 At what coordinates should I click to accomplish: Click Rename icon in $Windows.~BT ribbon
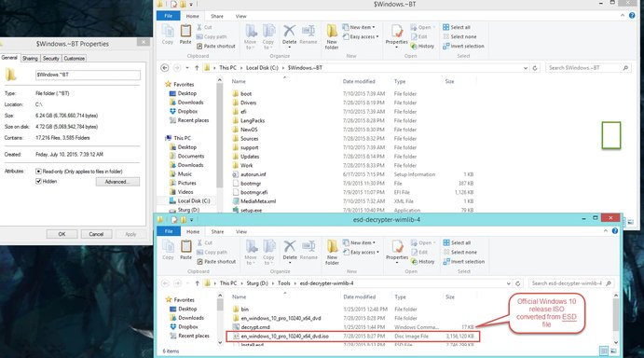(x=308, y=34)
